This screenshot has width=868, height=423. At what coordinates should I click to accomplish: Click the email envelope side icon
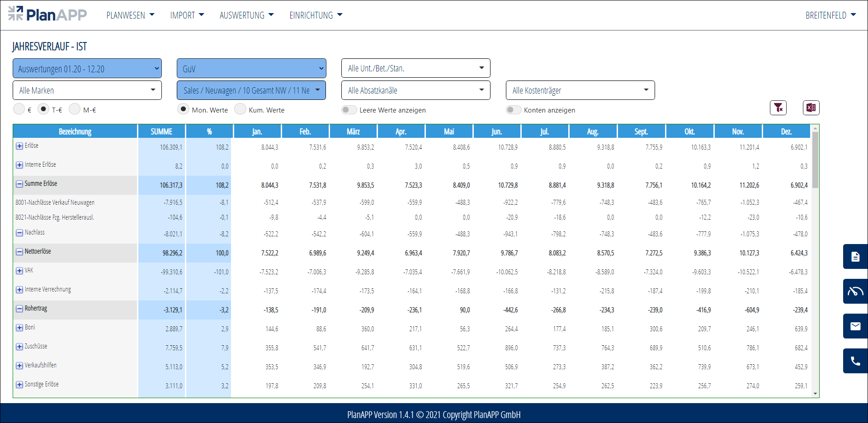coord(855,326)
